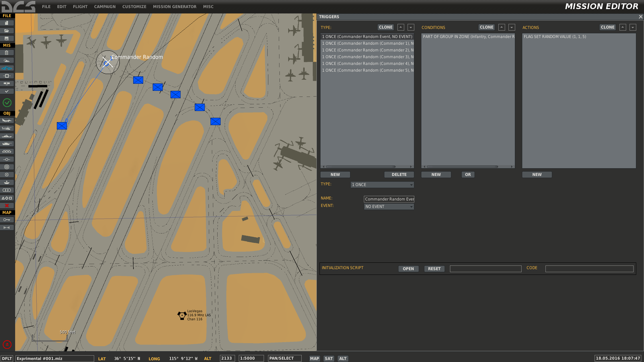Select the ship group tool
The width and height of the screenshot is (644, 362).
7,136
